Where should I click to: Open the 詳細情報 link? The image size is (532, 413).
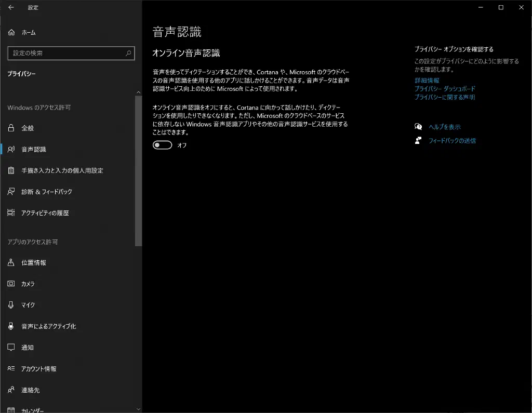pyautogui.click(x=427, y=81)
